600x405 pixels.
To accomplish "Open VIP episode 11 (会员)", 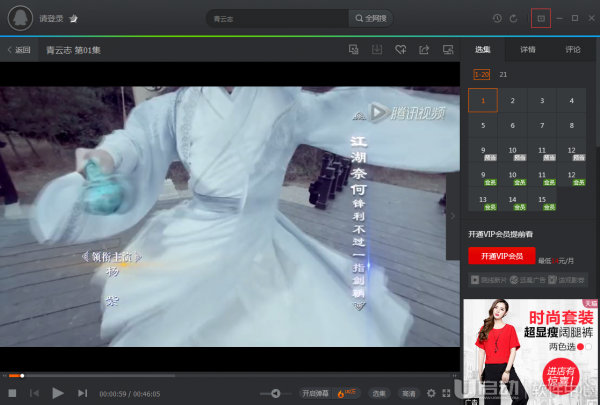I will 542,175.
